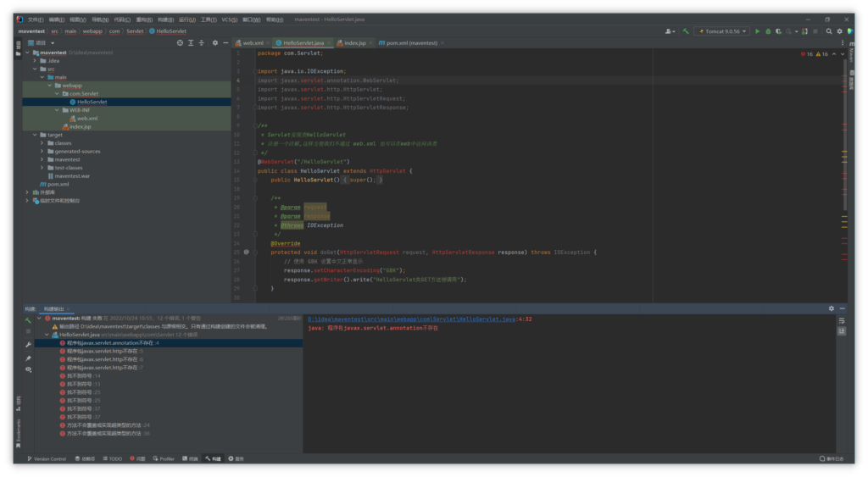Screen dimensions: 868x477
Task: Click webapp breadcrumb in navigation bar
Action: (x=92, y=31)
